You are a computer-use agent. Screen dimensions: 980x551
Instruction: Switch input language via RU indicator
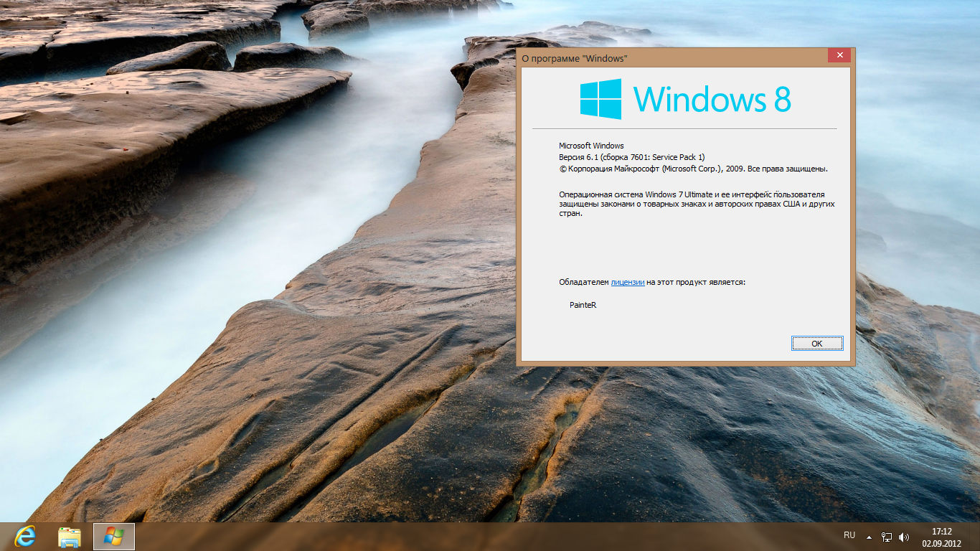pyautogui.click(x=849, y=535)
